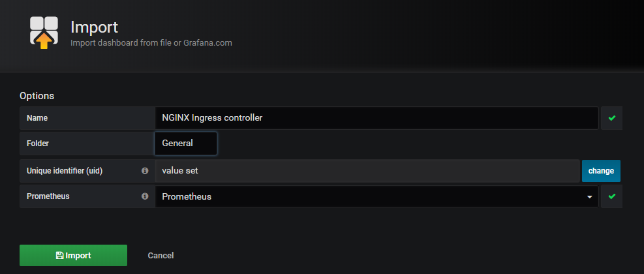644x274 pixels.
Task: Click green checkmark next to Prometheus selector
Action: tap(611, 196)
